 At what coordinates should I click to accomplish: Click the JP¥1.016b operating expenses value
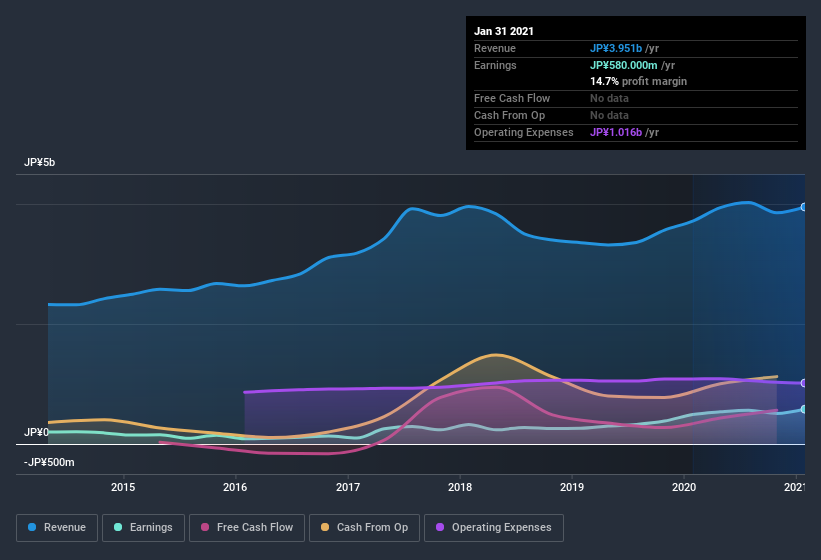616,132
